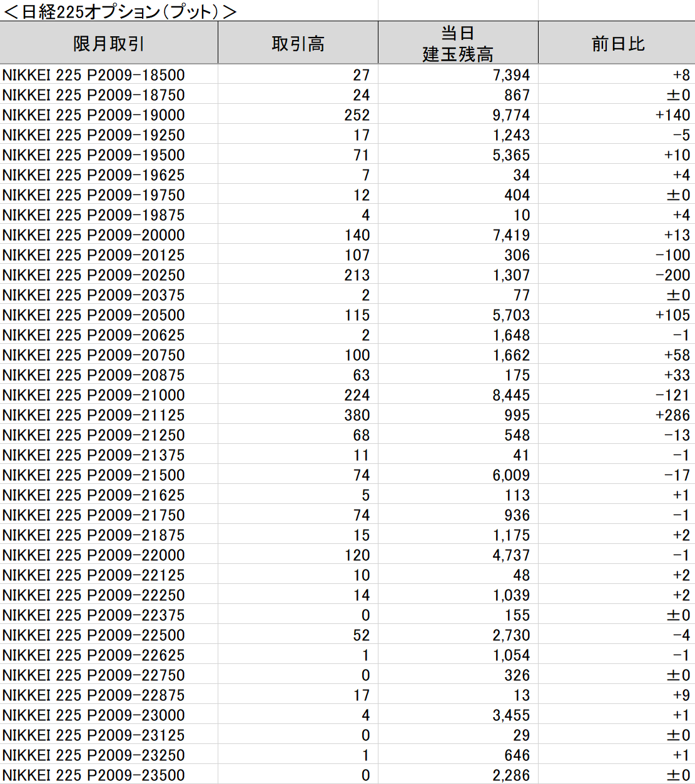The image size is (695, 784).
Task: Click open interest 2,286 cell
Action: (458, 775)
